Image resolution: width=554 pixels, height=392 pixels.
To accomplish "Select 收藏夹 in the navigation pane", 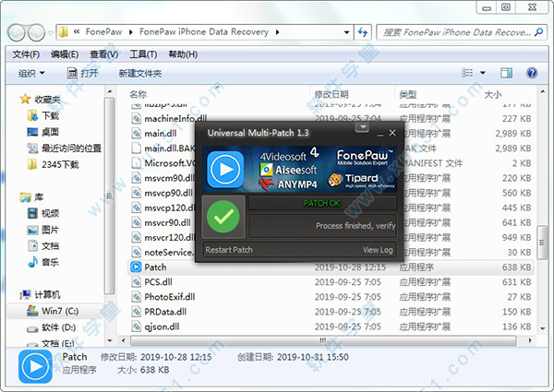I will click(41, 99).
